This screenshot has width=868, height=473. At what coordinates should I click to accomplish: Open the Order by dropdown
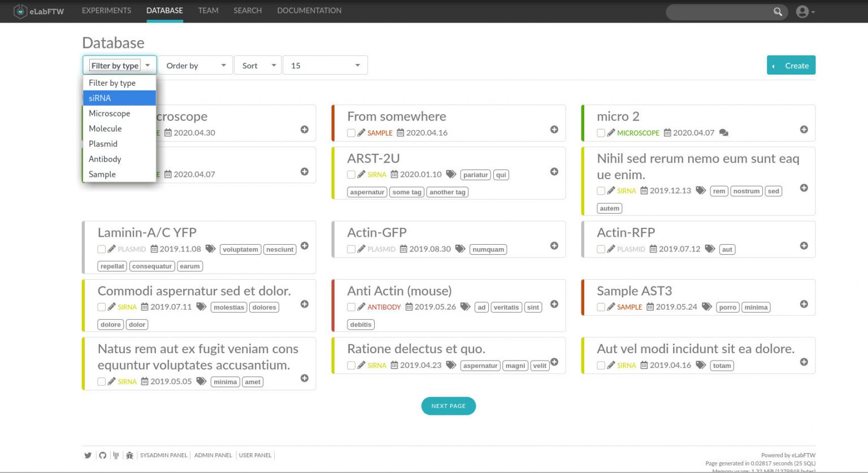(195, 65)
